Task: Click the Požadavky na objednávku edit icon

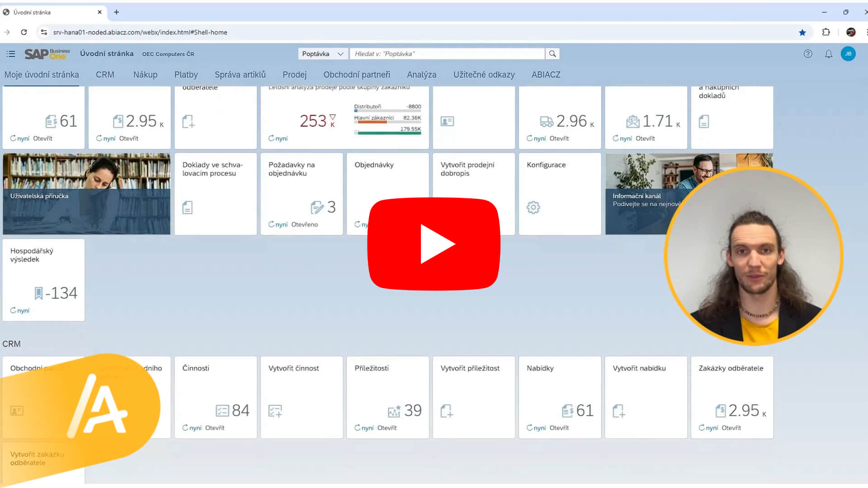Action: (317, 207)
